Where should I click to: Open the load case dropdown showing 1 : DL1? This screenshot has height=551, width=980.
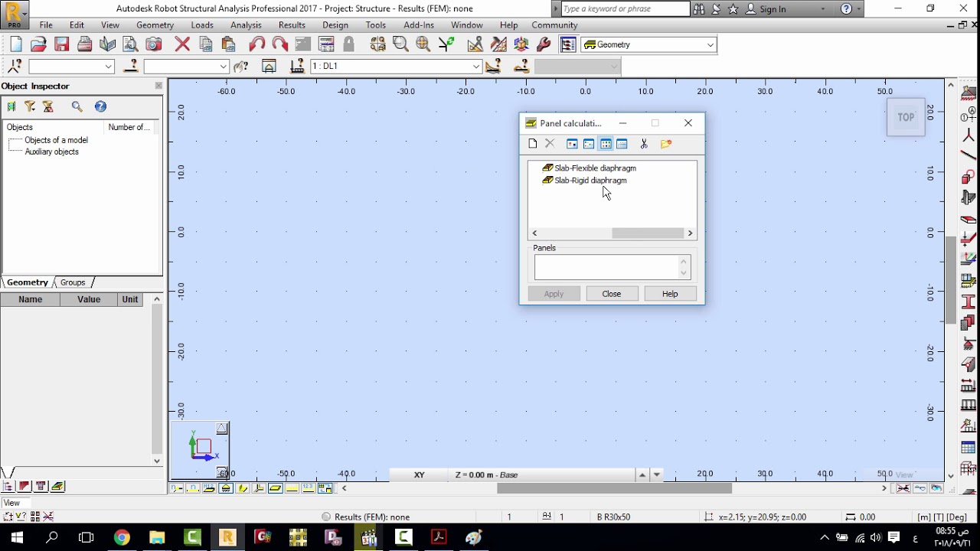[476, 67]
